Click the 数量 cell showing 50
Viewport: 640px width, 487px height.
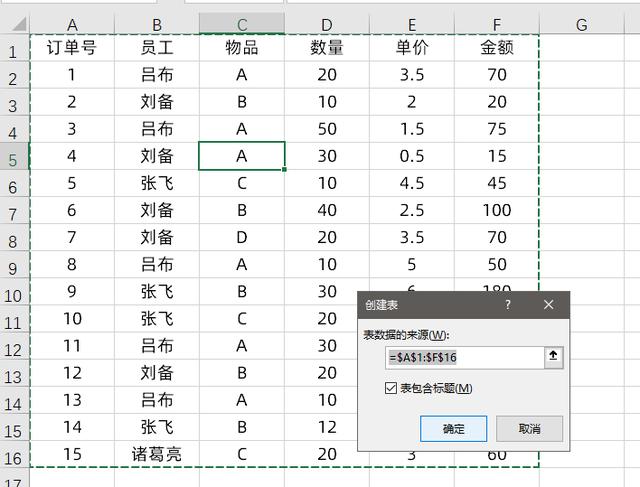(327, 129)
